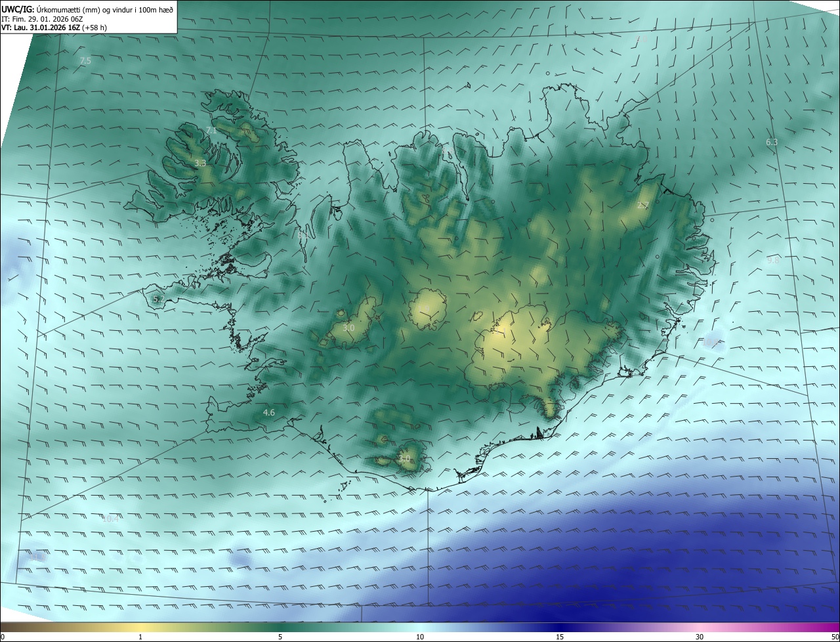The width and height of the screenshot is (840, 642).
Task: Click the 9.8 value label on the map
Action: pos(773,260)
